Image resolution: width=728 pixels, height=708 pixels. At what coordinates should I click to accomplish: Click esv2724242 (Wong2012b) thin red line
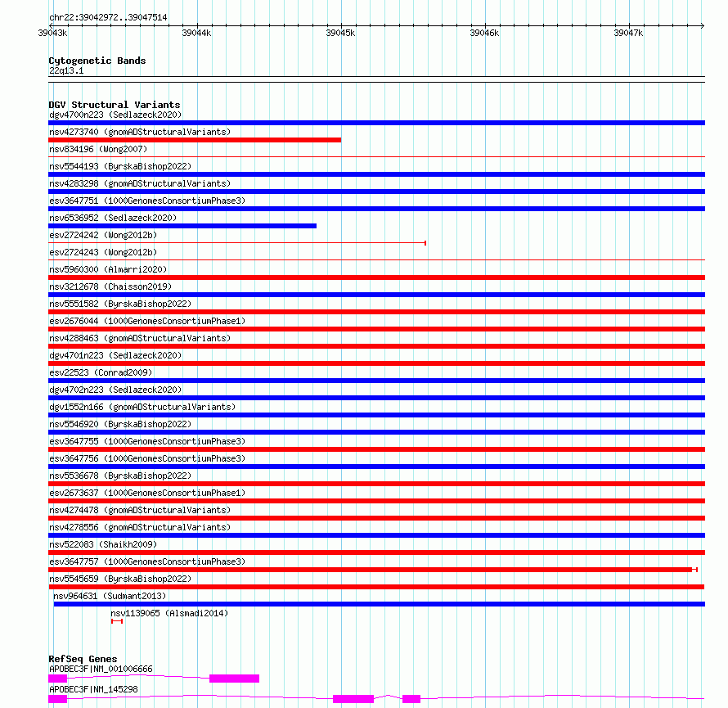237,243
